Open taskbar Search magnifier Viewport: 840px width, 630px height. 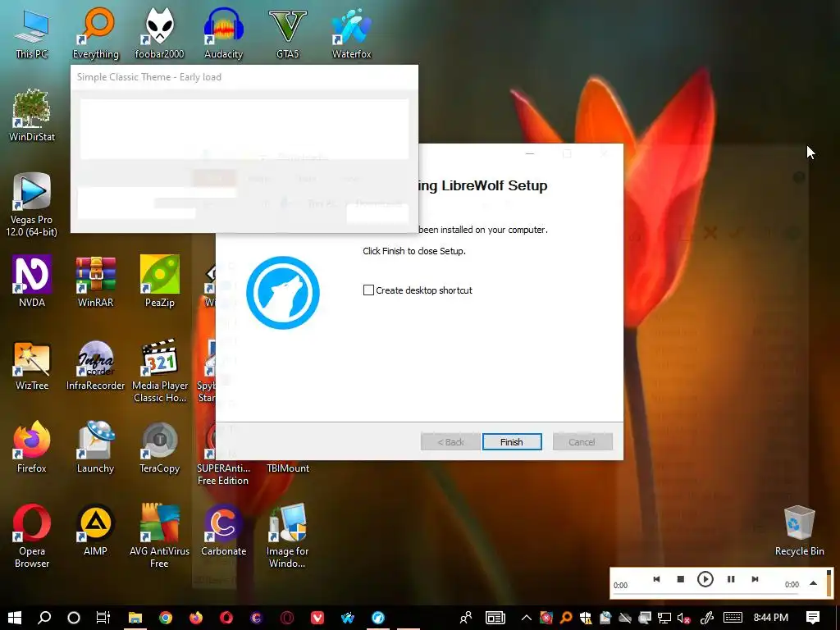44,618
